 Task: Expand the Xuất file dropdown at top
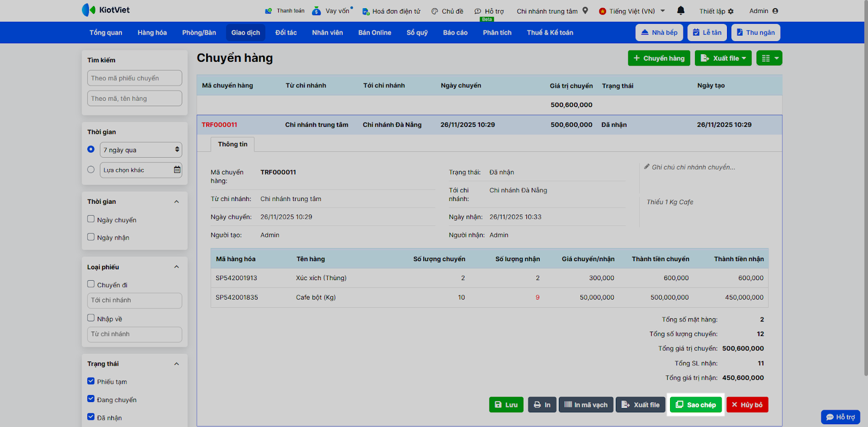tap(723, 58)
